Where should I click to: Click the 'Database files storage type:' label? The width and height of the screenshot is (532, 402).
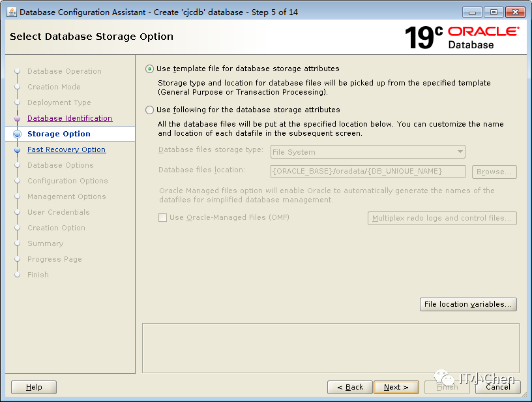click(x=211, y=149)
